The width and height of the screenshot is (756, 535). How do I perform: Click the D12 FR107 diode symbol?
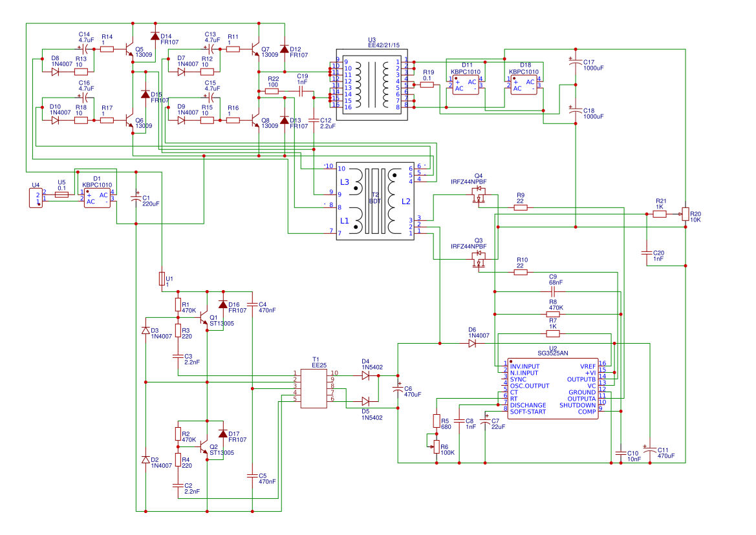click(x=285, y=49)
